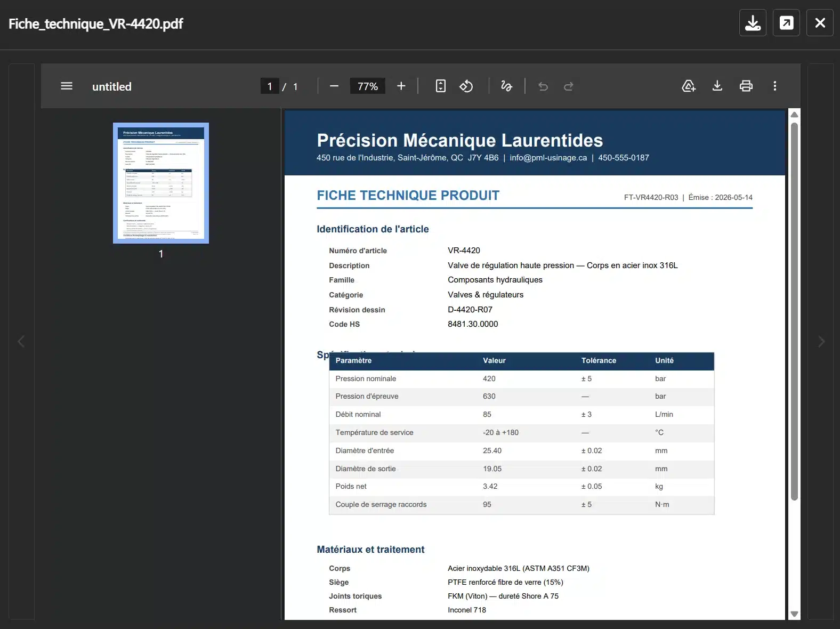Click the 'Valves & régulateurs' category value
Viewport: 840px width, 629px height.
486,295
